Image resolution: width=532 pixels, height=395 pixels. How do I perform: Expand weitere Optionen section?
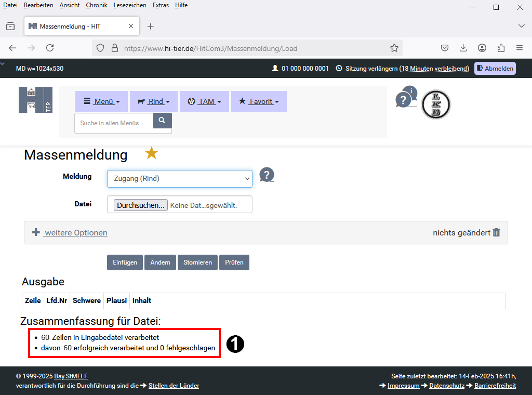75,232
